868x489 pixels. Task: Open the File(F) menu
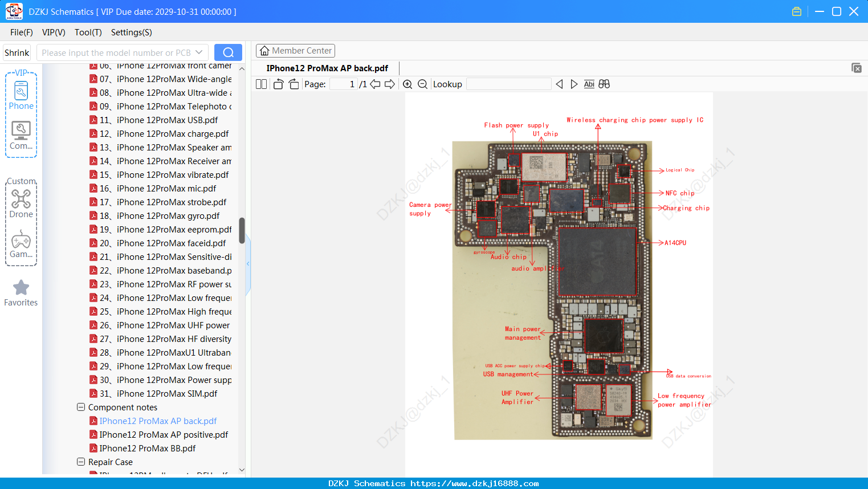pyautogui.click(x=22, y=32)
